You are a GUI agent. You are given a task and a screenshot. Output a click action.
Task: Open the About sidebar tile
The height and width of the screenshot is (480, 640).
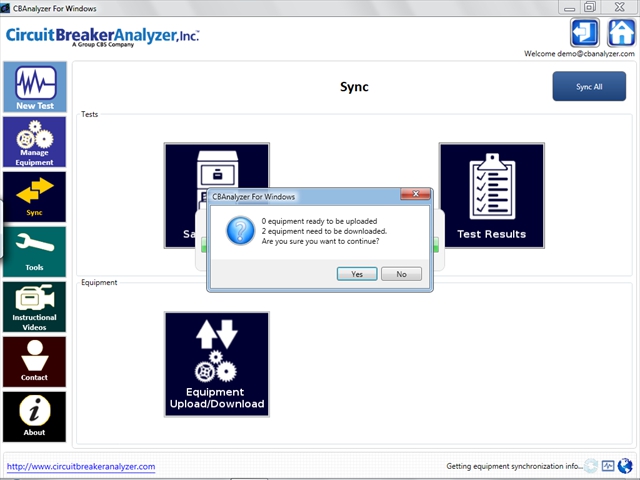35,417
